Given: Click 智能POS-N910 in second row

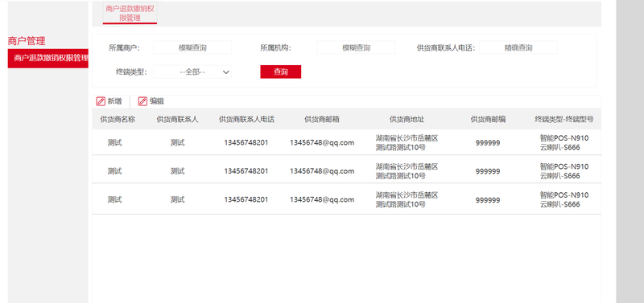Looking at the screenshot, I should 564,166.
